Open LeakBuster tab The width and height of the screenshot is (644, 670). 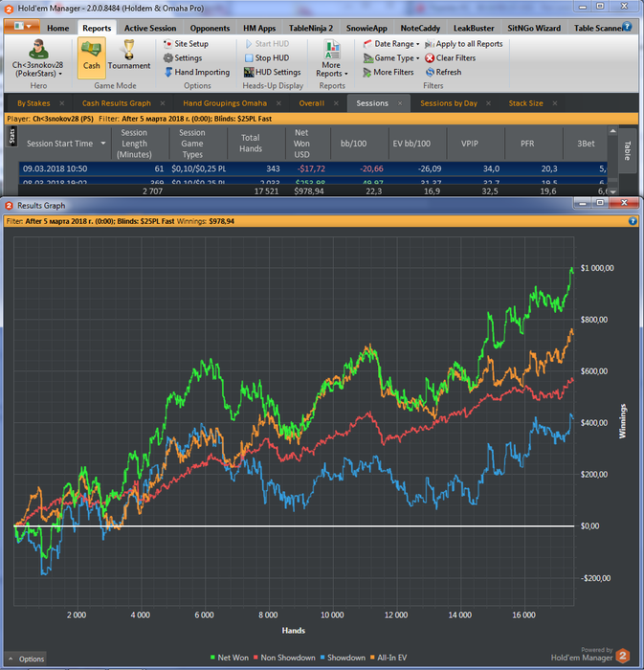474,28
